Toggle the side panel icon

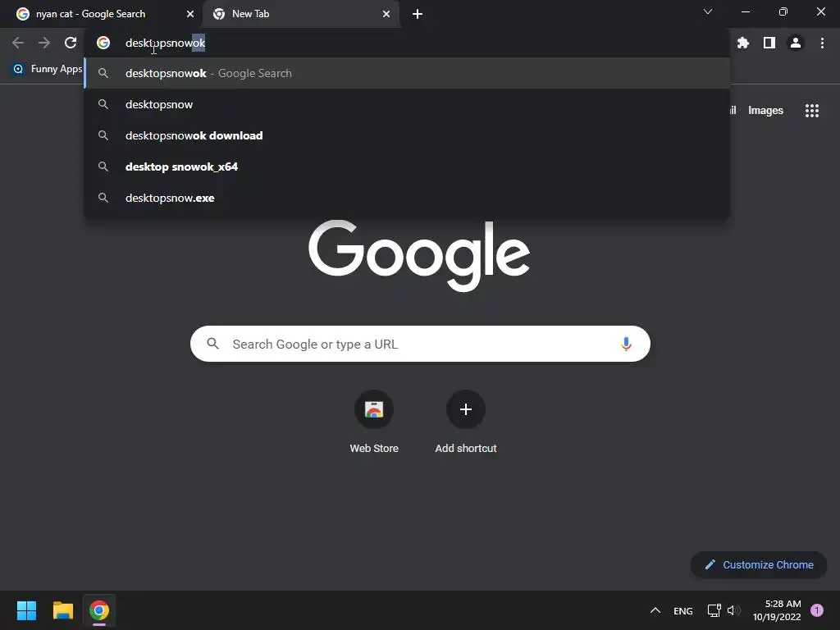click(x=769, y=43)
